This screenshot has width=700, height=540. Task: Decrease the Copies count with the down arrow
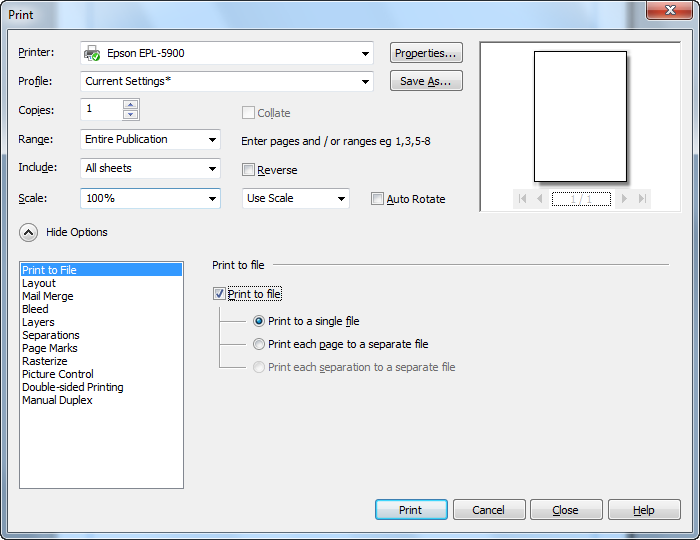(130, 115)
